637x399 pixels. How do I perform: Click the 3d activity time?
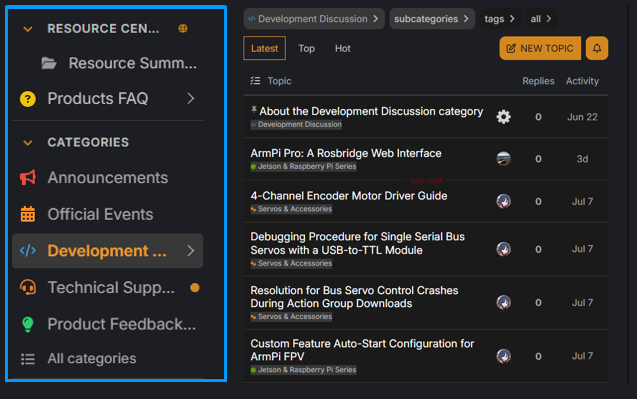(x=582, y=159)
